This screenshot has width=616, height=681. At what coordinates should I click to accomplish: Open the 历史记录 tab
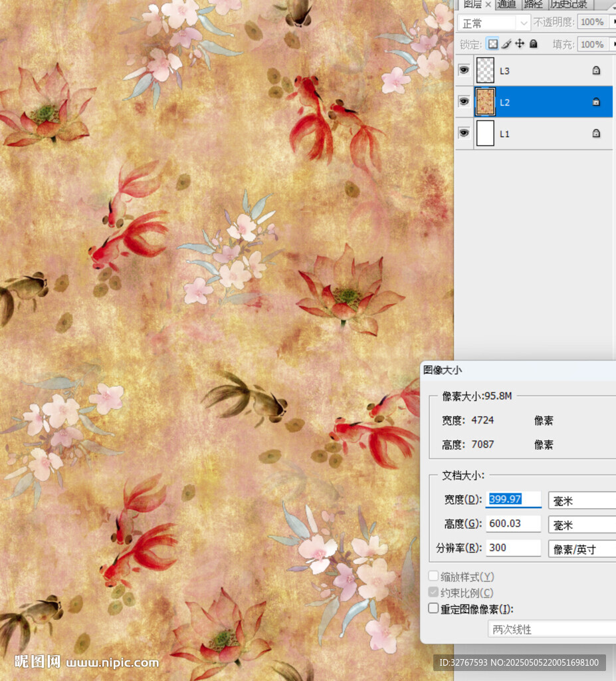[568, 4]
